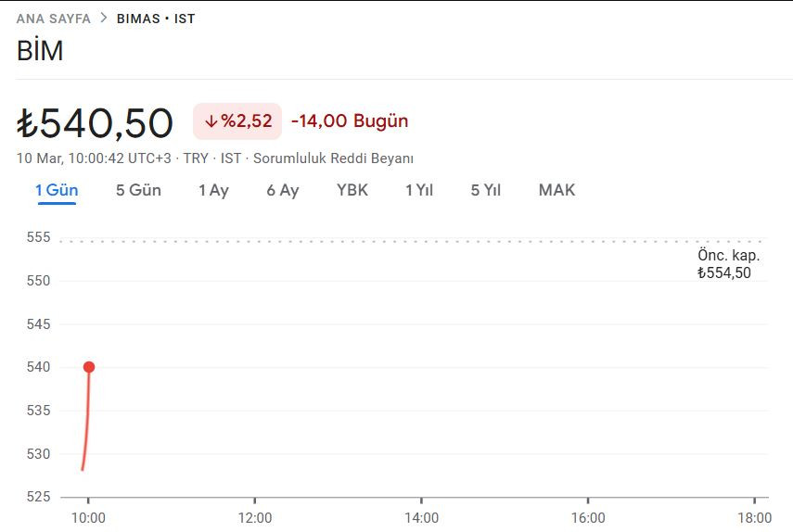Switch to the 5 Gün tab
Image resolution: width=793 pixels, height=532 pixels.
(138, 190)
